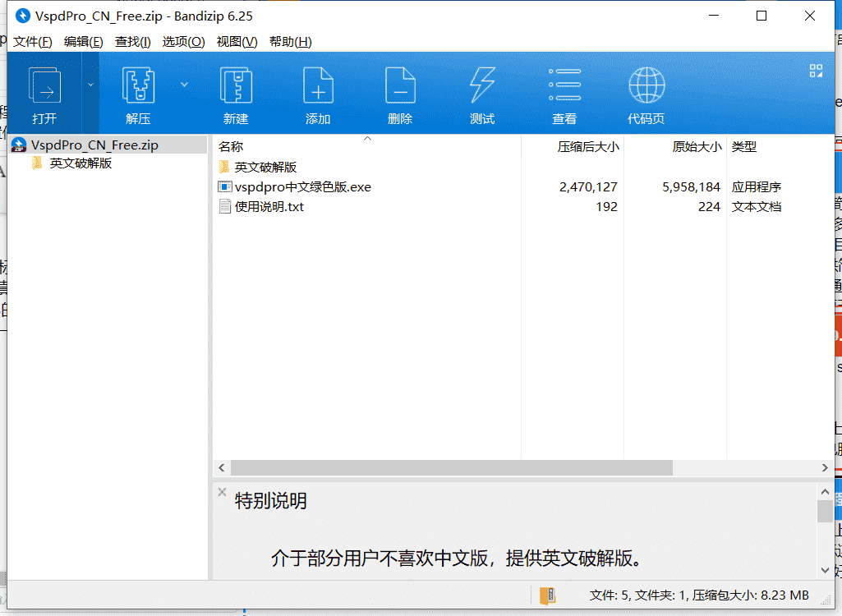Click the archive icon in the status bar
This screenshot has width=842, height=616.
coord(547,595)
